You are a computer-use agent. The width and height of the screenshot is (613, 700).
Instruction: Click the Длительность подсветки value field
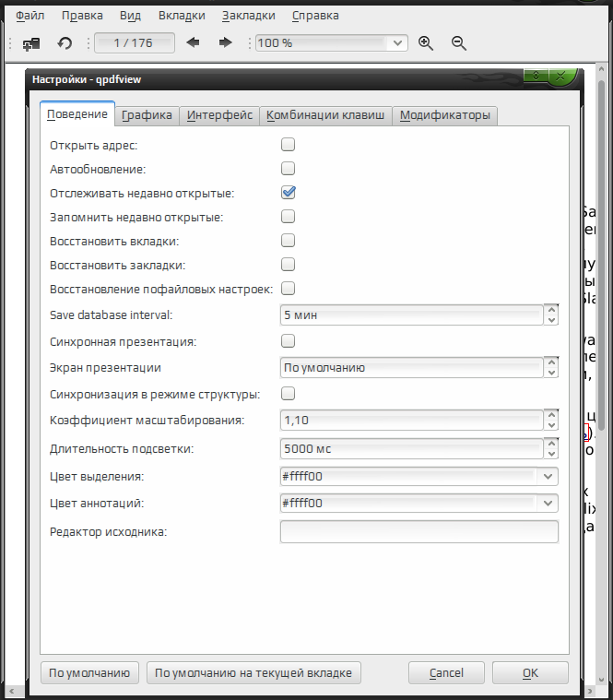coord(412,448)
